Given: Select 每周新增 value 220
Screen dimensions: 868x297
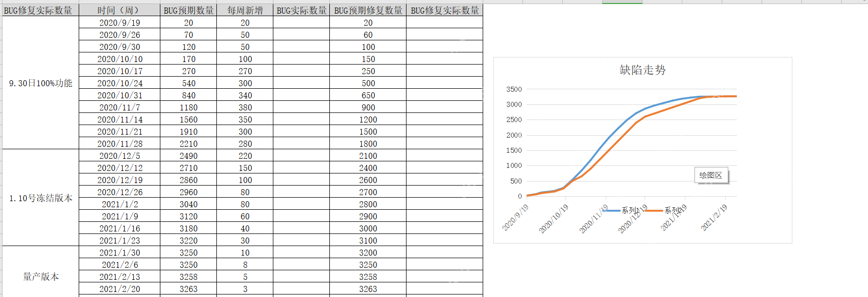Looking at the screenshot, I should tap(245, 156).
